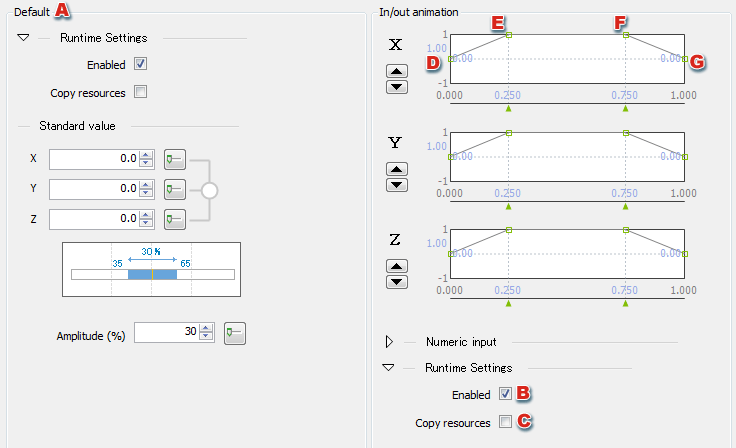Increase the Amplitude percentage with the up stepper
The image size is (736, 448).
tap(206, 328)
